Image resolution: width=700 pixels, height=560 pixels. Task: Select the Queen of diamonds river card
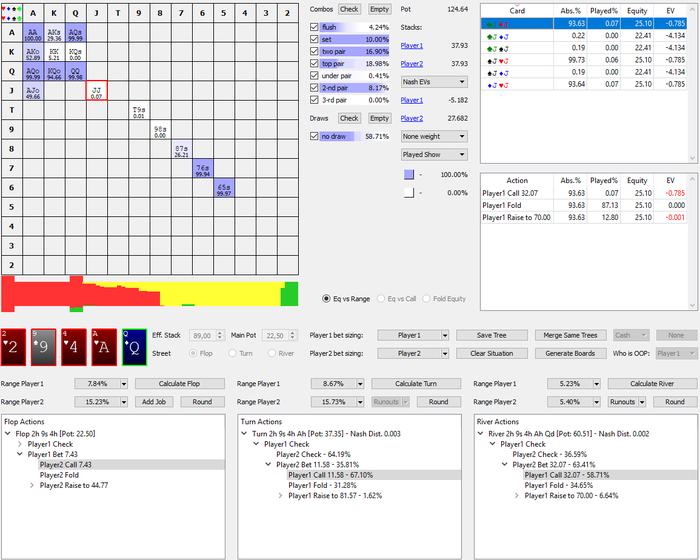click(x=134, y=347)
